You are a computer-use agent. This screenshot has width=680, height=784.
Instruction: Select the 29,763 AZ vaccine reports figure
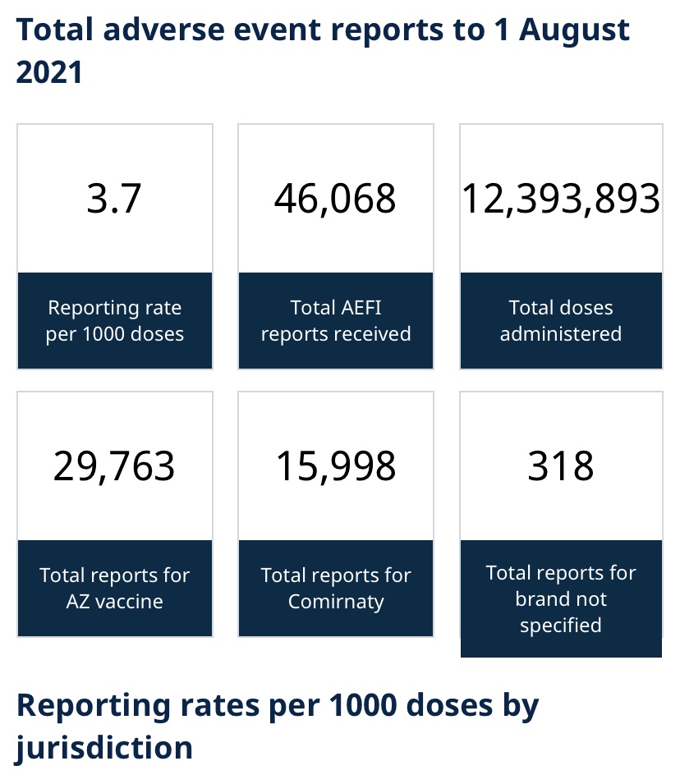(x=114, y=467)
